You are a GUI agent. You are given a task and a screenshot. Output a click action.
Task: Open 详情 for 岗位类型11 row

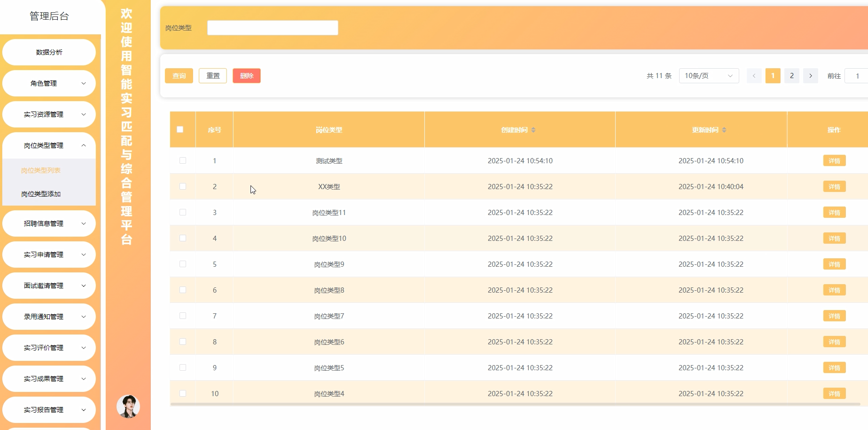click(835, 212)
